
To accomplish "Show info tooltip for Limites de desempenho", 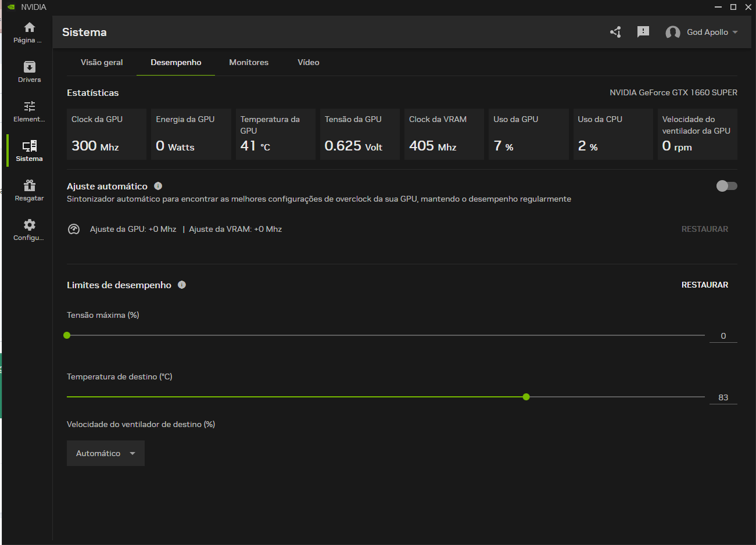I will click(x=182, y=285).
